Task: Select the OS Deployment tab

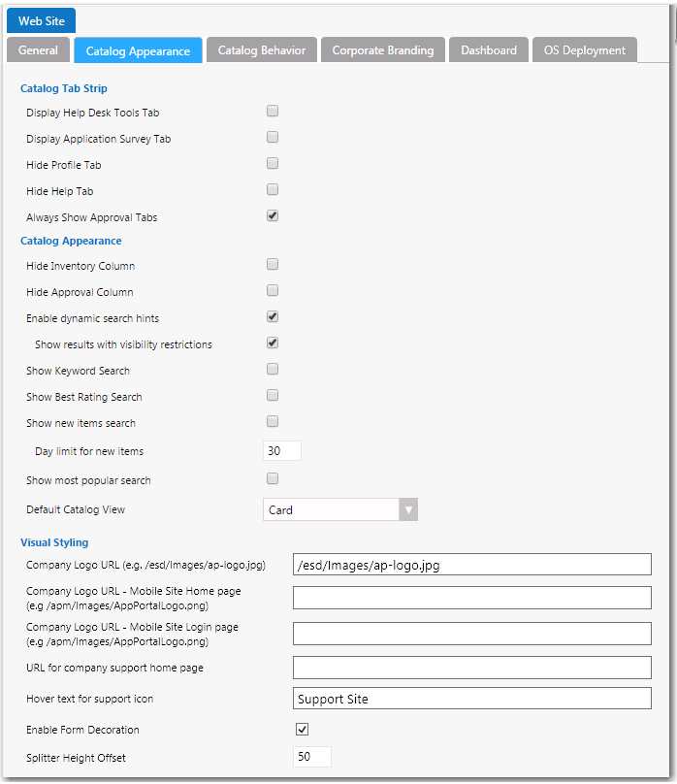Action: [584, 49]
